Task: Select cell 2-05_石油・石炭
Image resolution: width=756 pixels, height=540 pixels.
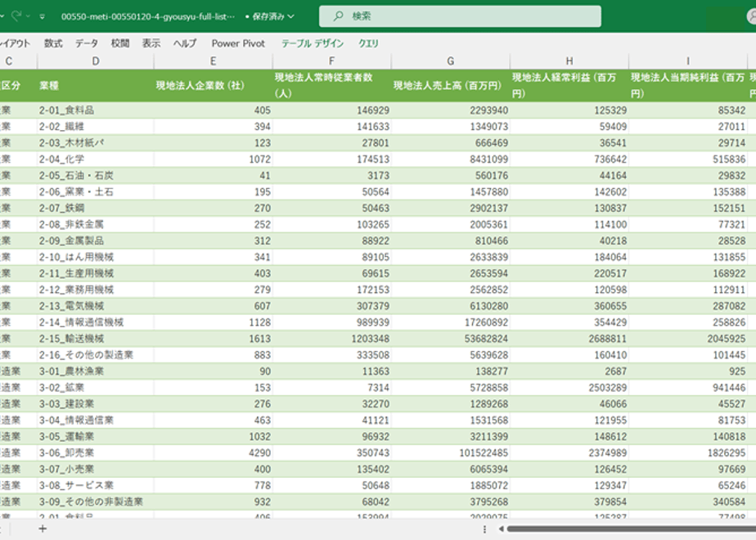Action: [x=96, y=175]
